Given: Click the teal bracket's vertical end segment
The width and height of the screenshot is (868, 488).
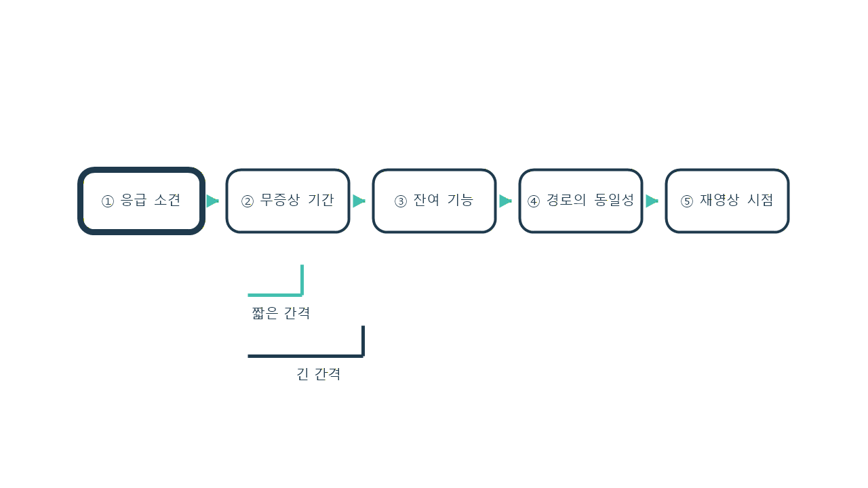Looking at the screenshot, I should pos(302,280).
